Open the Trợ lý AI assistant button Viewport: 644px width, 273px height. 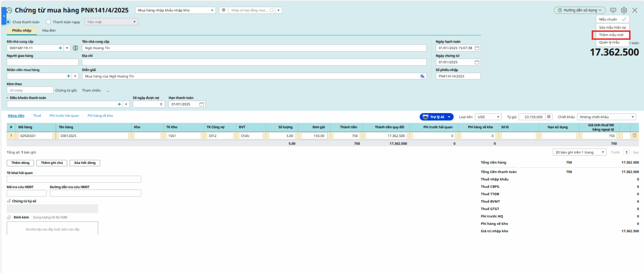(x=437, y=117)
